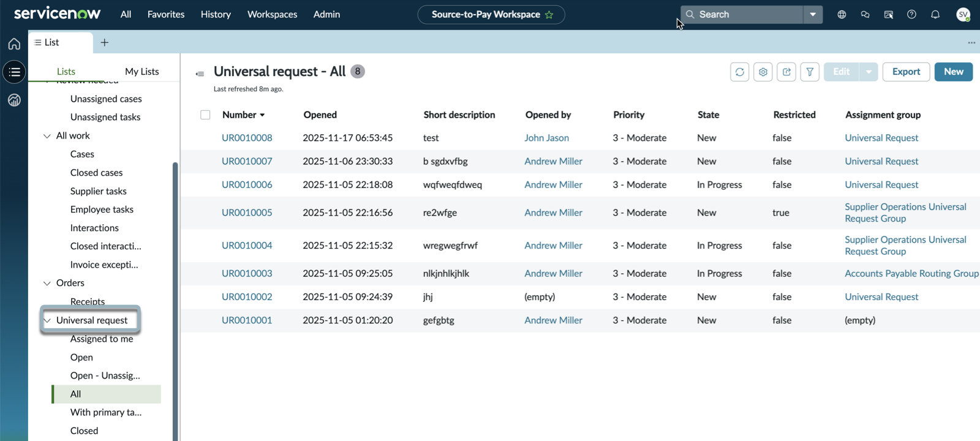Click the Export button
The image size is (980, 441).
pos(906,72)
